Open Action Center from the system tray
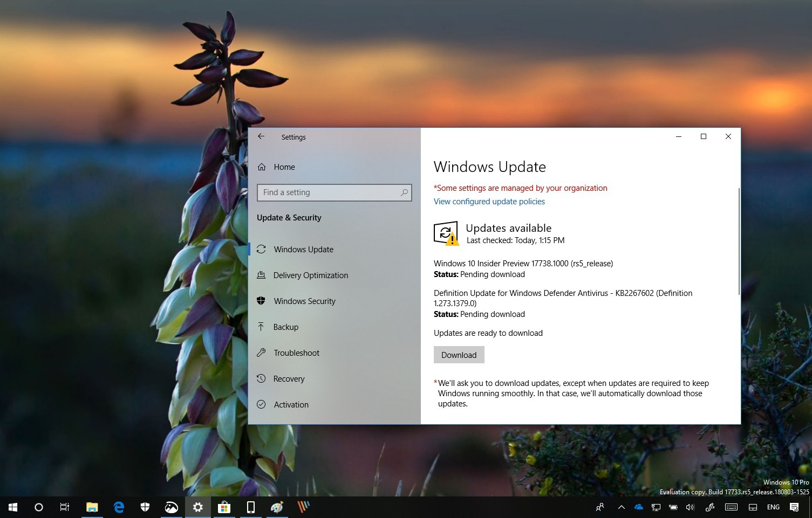 [793, 507]
